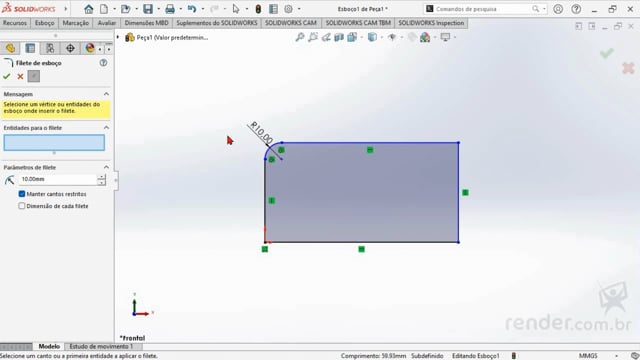Click the Section View icon in the view toolbar

[339, 38]
